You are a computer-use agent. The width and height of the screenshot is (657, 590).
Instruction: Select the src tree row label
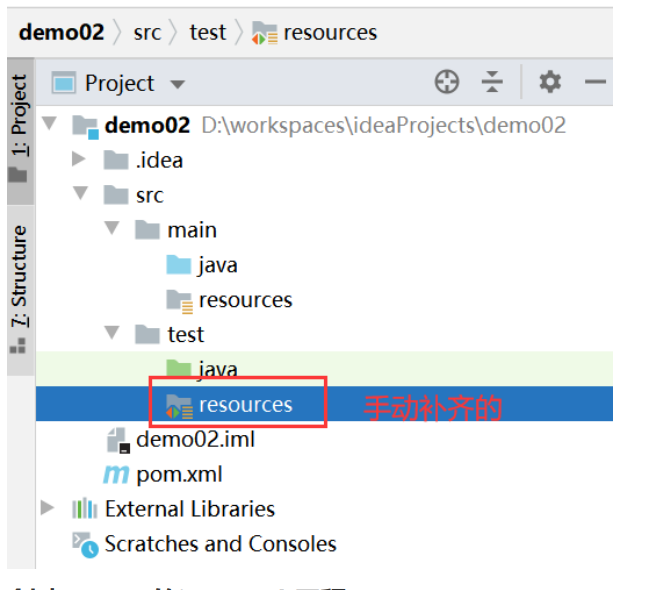(150, 196)
